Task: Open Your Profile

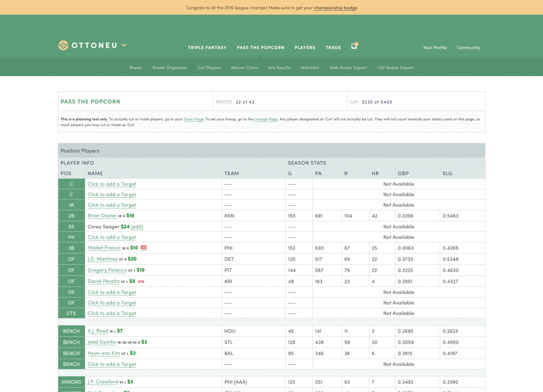Action: pyautogui.click(x=435, y=47)
